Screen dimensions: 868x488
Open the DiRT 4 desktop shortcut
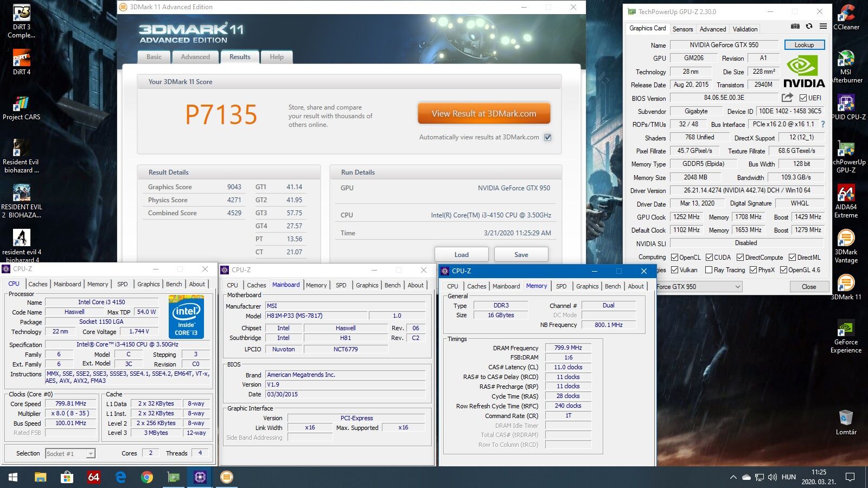(22, 62)
